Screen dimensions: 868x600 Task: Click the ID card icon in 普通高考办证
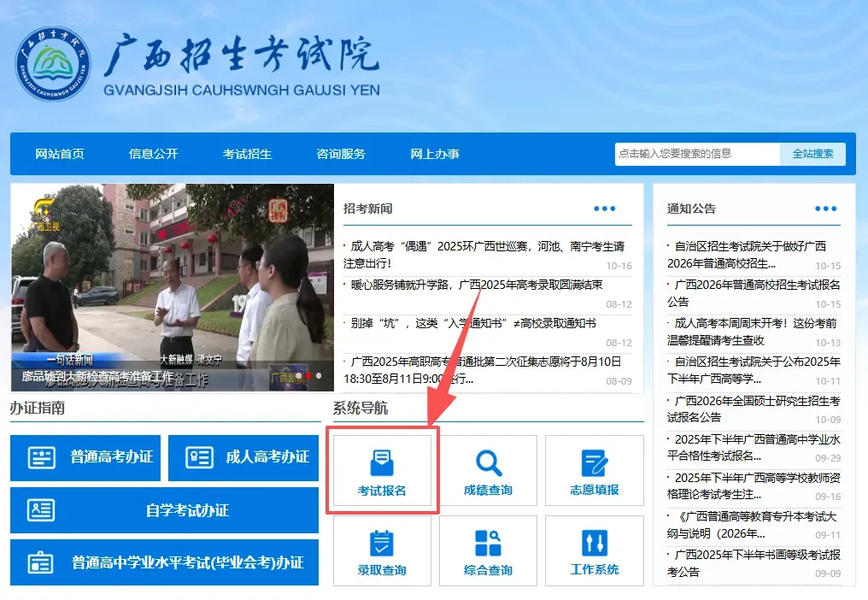pyautogui.click(x=42, y=457)
